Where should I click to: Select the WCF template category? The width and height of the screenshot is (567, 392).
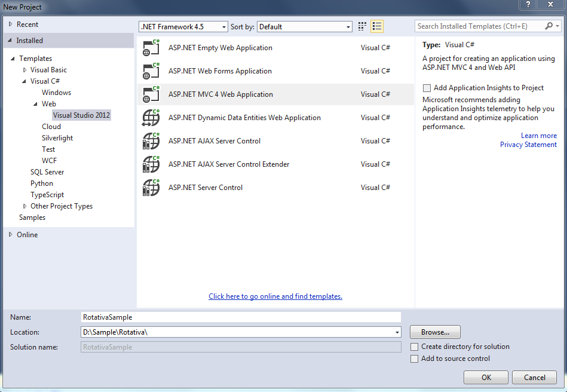tap(49, 161)
